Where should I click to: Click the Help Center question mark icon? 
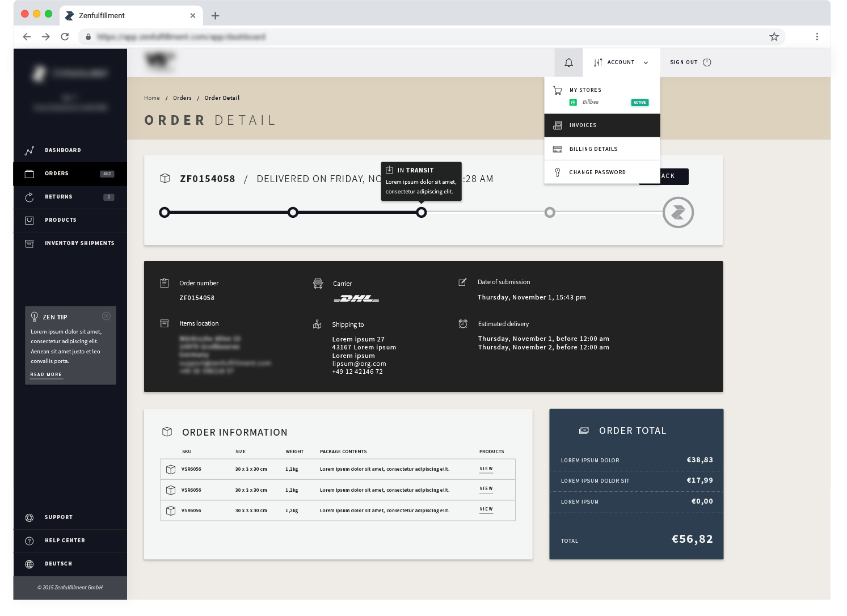pos(30,541)
